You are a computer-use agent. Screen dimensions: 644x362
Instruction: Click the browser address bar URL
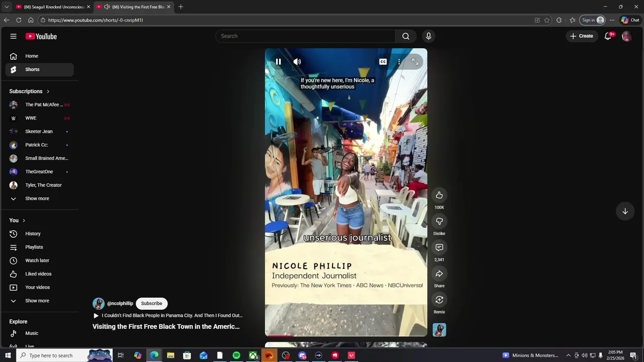[96, 20]
